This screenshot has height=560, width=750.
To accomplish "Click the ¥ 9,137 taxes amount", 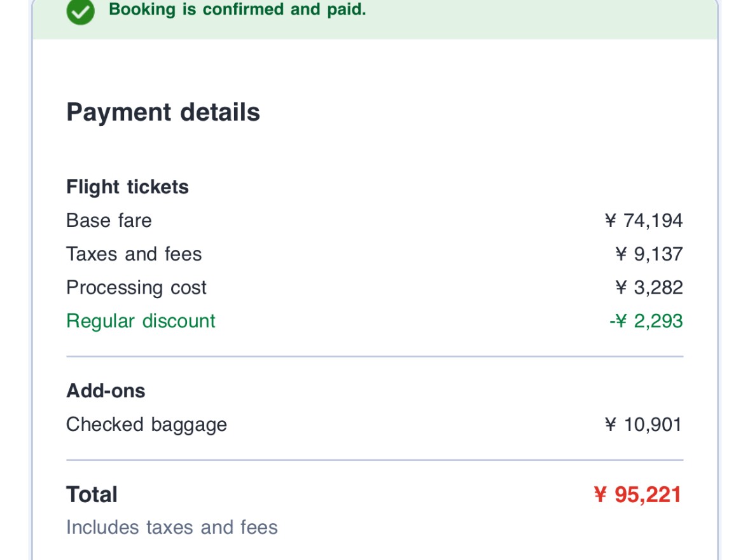I will point(649,254).
